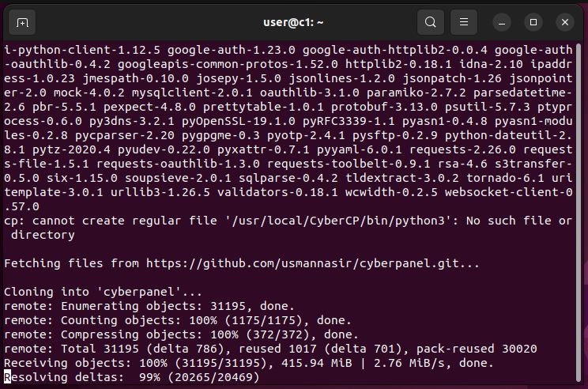Viewport: 588px width, 389px height.
Task: Click the terminal's vertical scrollbar
Action: [x=579, y=212]
